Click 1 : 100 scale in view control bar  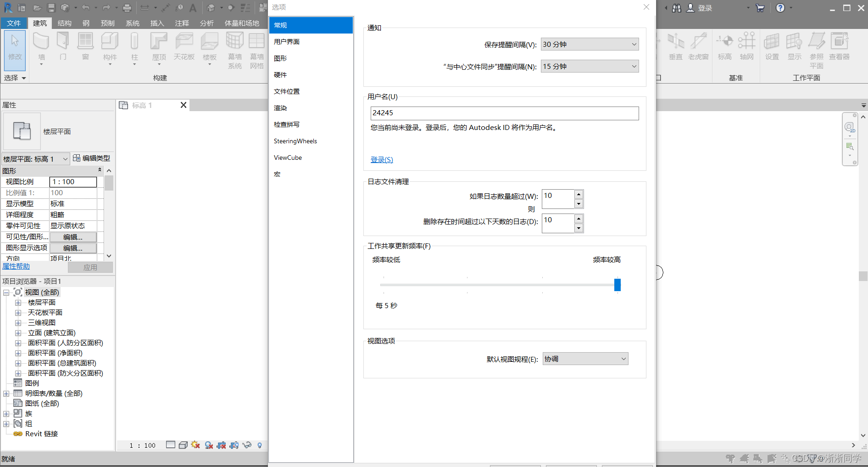143,445
